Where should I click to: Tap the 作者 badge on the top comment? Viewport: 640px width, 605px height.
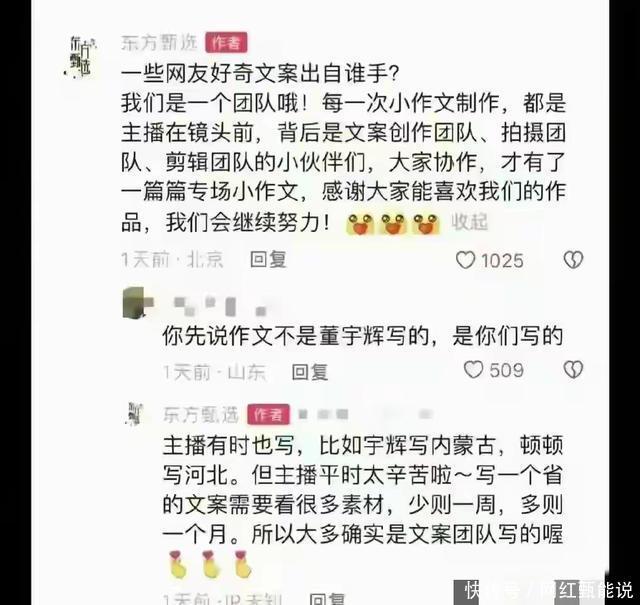(x=226, y=42)
